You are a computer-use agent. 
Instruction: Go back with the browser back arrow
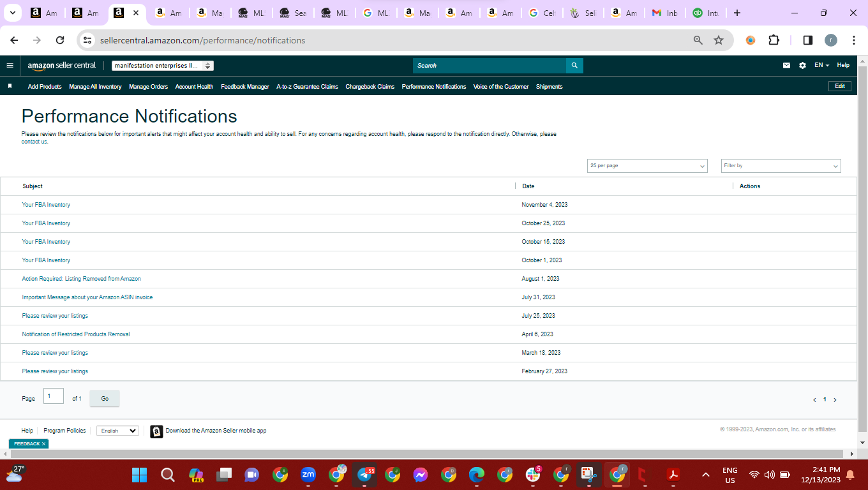click(14, 40)
